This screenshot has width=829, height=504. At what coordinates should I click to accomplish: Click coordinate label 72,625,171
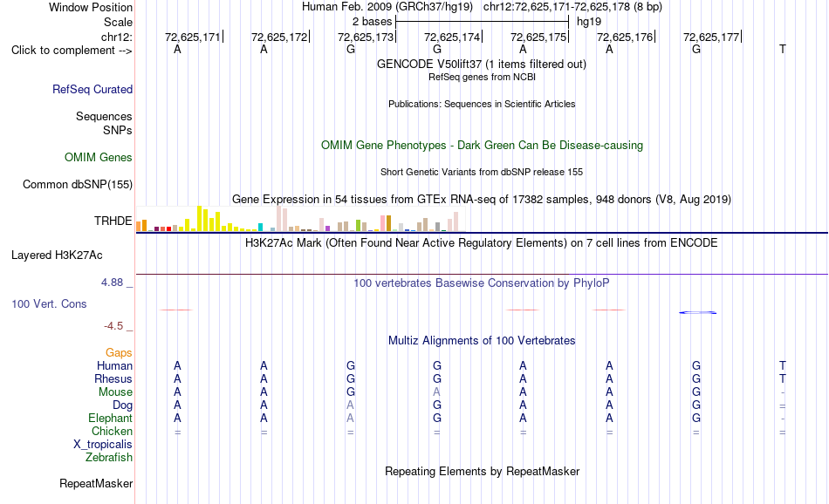click(193, 37)
